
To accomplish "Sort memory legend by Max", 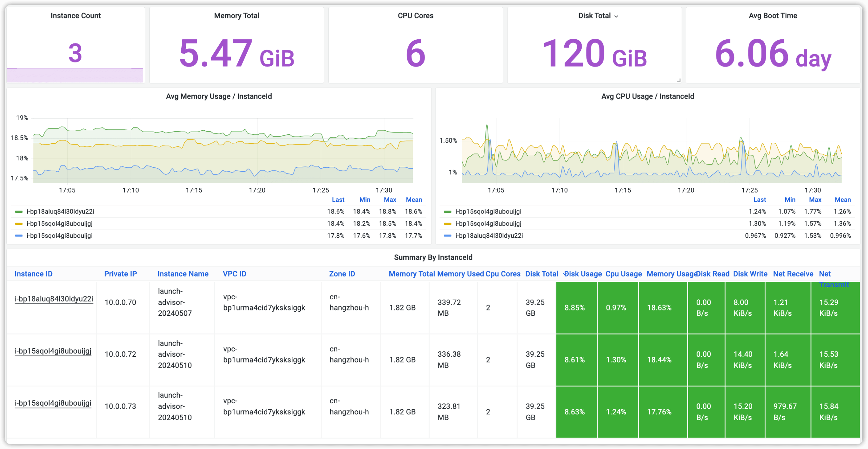I will pos(390,200).
